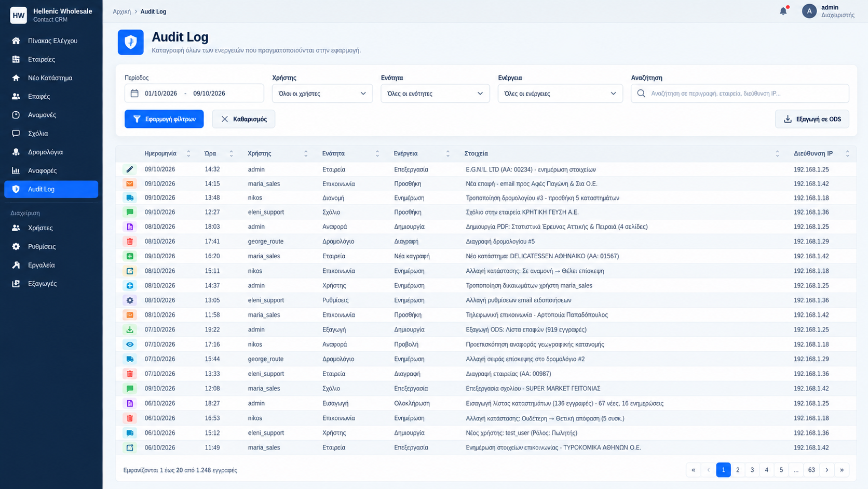Viewport: 868px width, 489px height.
Task: Open Δρομολόγια from the sidebar
Action: [51, 152]
